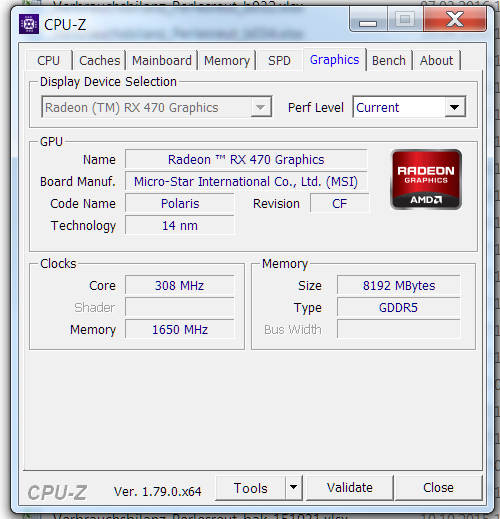Viewport: 500px width, 519px height.
Task: Click the empty Bus Width field
Action: 399,330
